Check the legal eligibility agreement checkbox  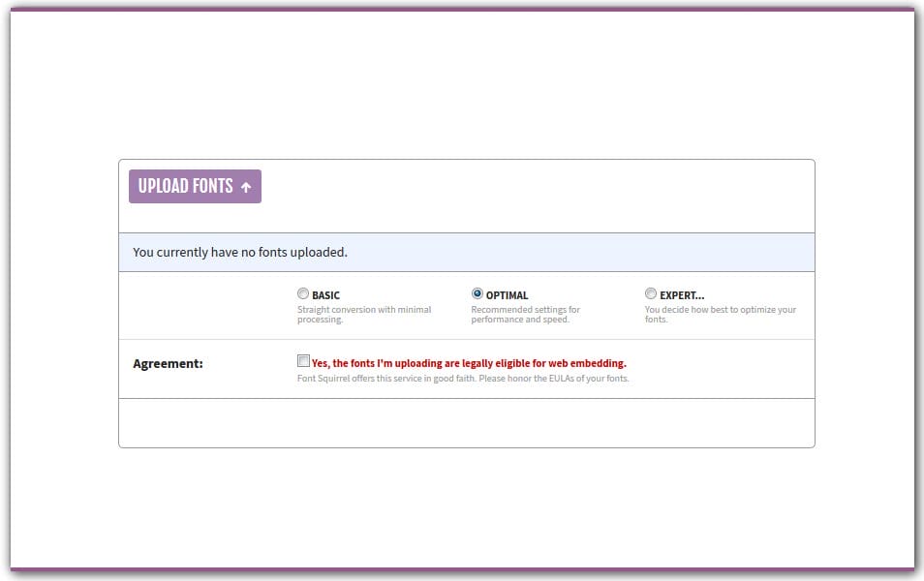[x=304, y=361]
